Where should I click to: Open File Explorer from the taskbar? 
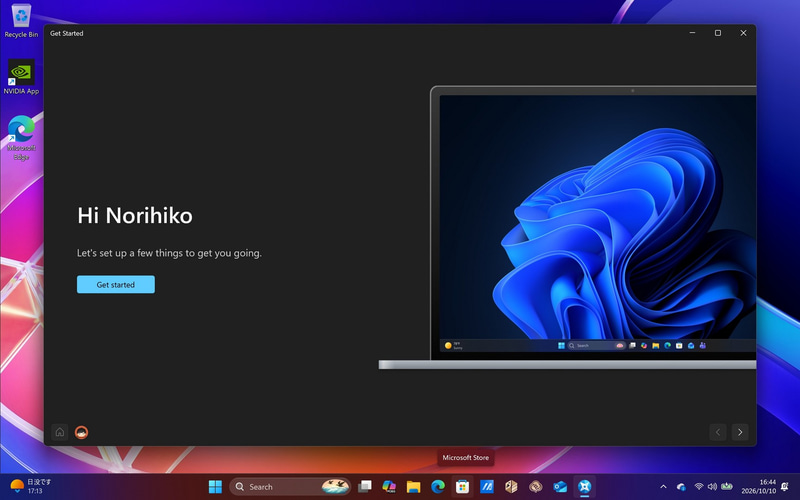(413, 487)
